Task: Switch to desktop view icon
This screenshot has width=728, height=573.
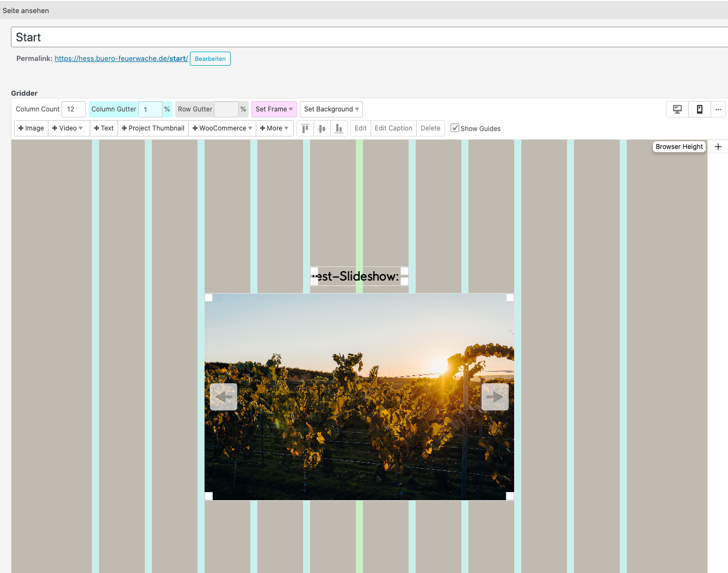Action: (x=677, y=109)
